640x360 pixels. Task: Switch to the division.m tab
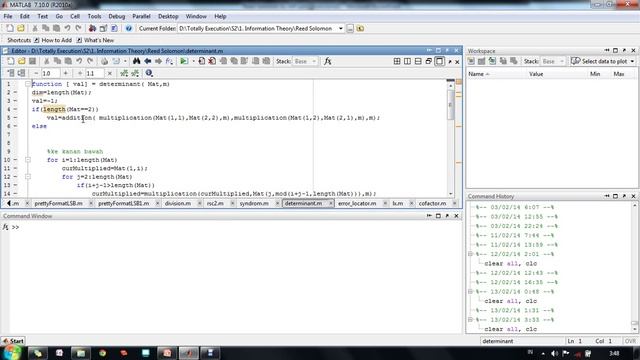(178, 203)
